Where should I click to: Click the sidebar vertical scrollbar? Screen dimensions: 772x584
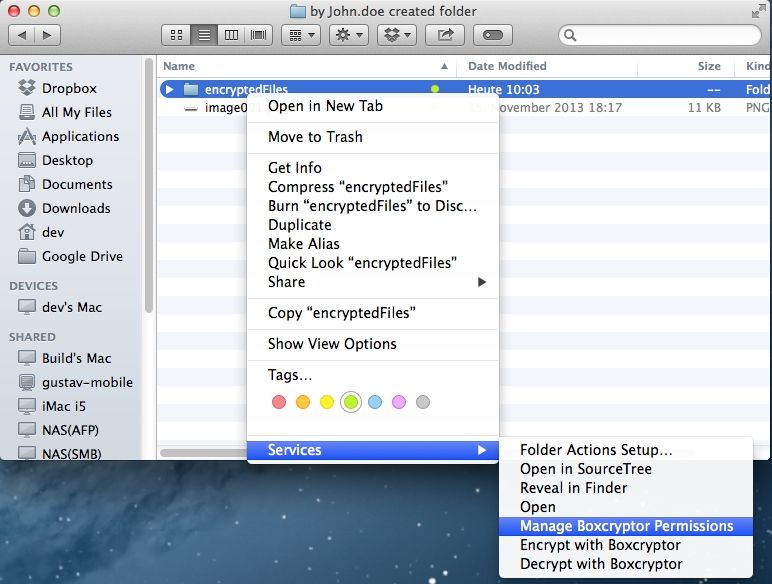pos(149,186)
